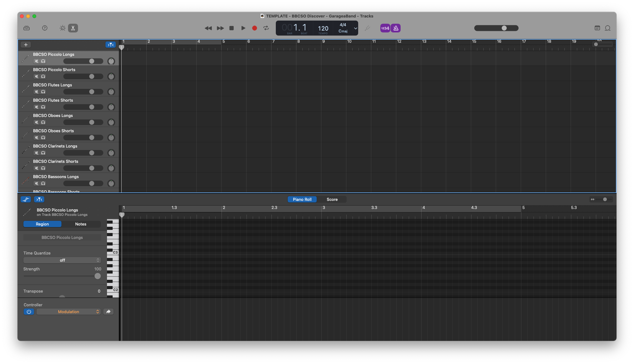Open the Loop Browser
The width and height of the screenshot is (634, 364).
607,28
